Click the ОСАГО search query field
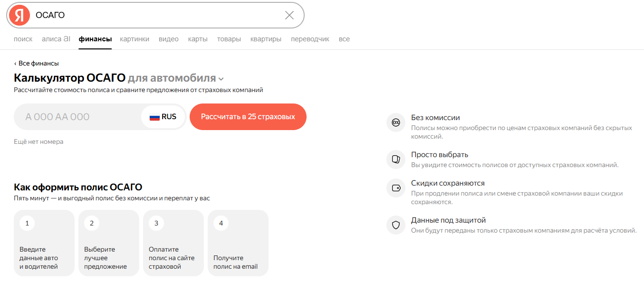 pos(157,15)
